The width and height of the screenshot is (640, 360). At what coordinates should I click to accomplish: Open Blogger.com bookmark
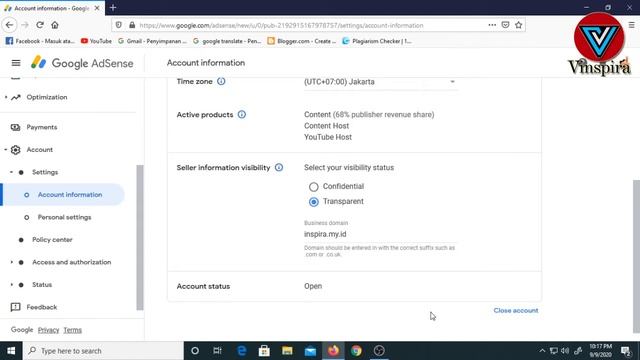[302, 41]
